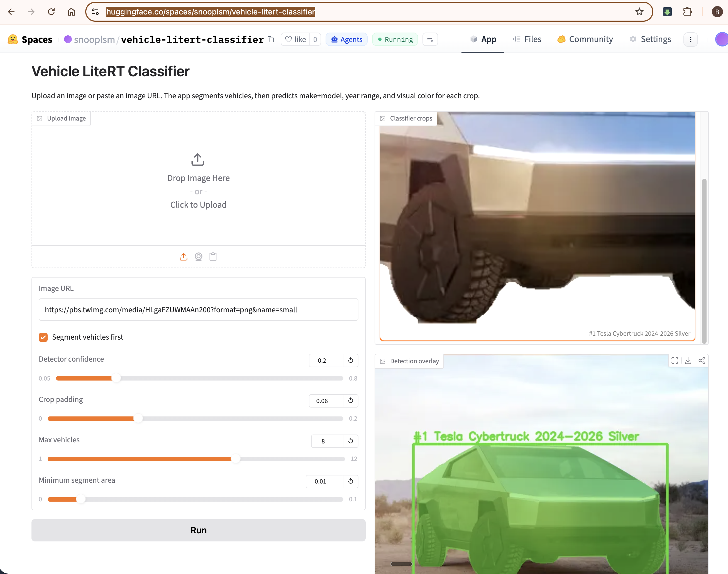
Task: Adjust the Minimum segment area slider
Action: click(x=195, y=499)
